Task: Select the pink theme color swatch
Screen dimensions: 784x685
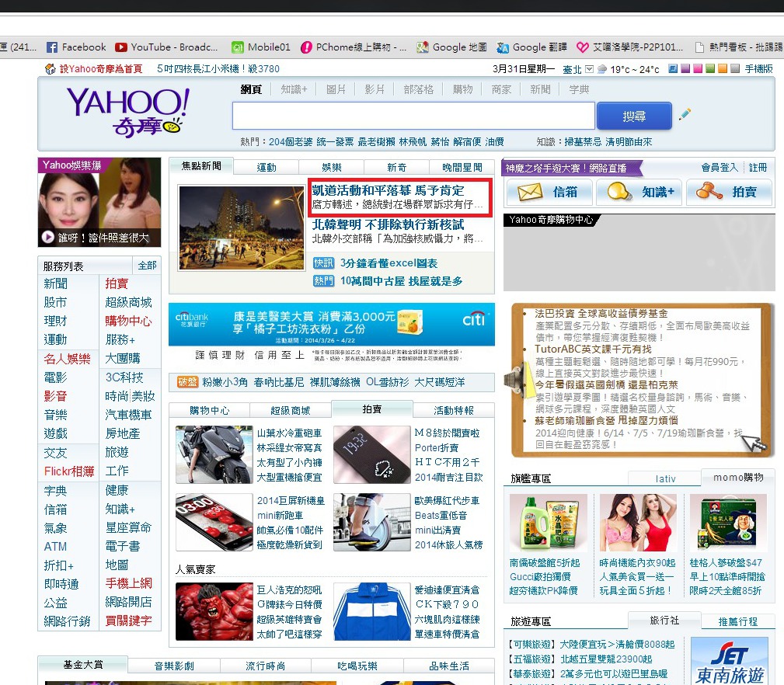Action: click(x=698, y=68)
